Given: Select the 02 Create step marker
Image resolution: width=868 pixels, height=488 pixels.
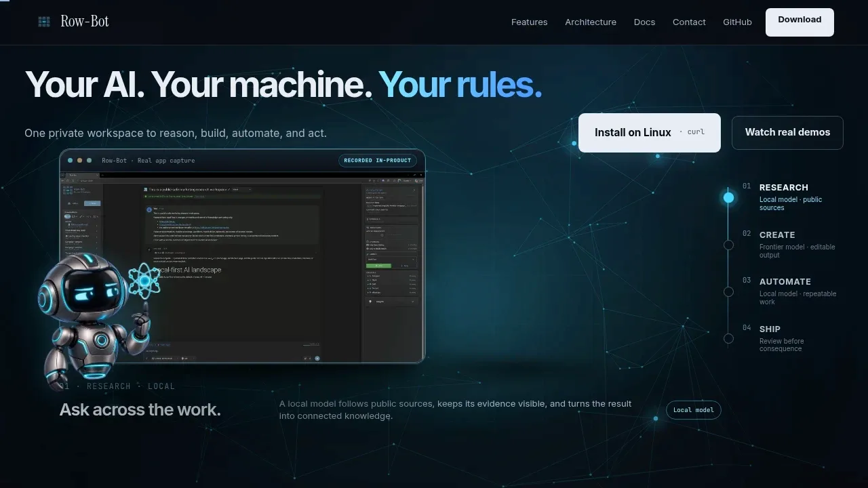Looking at the screenshot, I should coord(728,245).
